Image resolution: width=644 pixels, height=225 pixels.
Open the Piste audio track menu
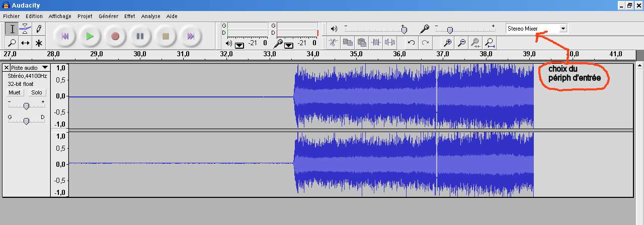(30, 67)
